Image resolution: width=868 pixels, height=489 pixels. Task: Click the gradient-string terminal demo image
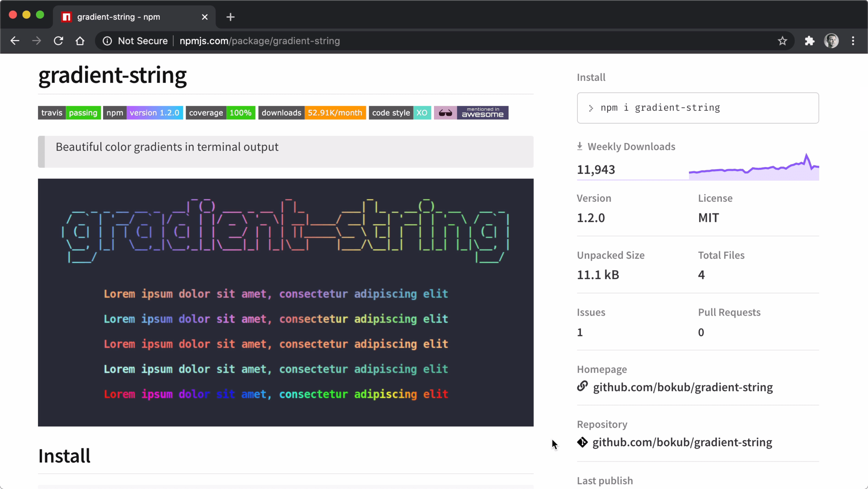coord(286,302)
